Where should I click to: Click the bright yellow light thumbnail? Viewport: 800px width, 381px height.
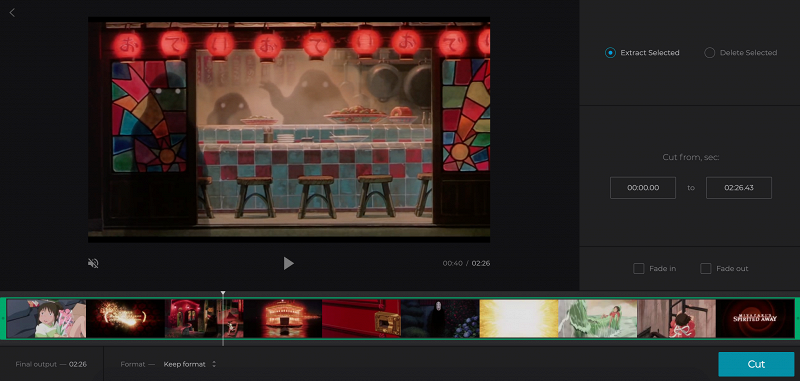point(519,318)
